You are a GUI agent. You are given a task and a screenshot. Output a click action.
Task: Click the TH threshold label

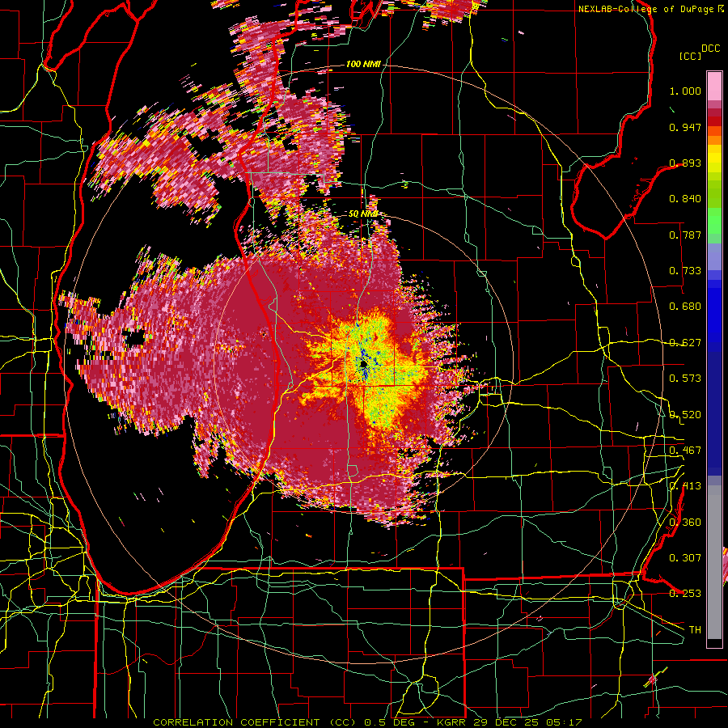695,630
